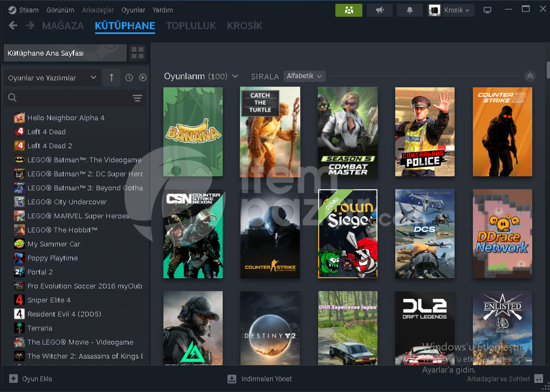Image resolution: width=550 pixels, height=392 pixels.
Task: Switch to the KROSİK profile tab
Action: (x=245, y=25)
